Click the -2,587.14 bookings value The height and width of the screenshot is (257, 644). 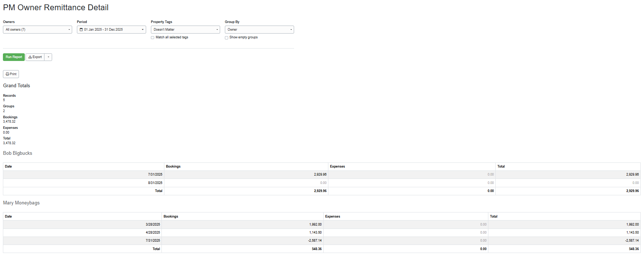(315, 241)
